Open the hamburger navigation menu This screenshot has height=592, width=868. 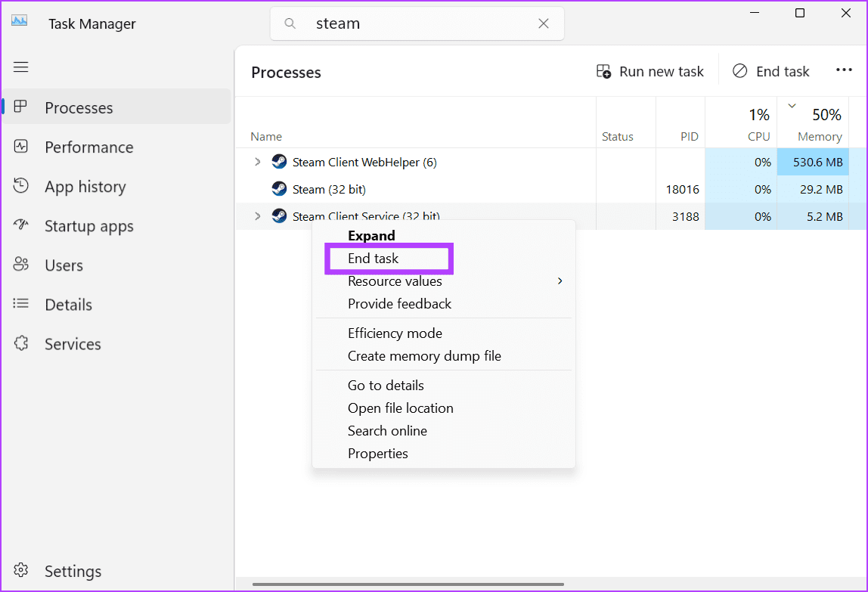tap(20, 67)
